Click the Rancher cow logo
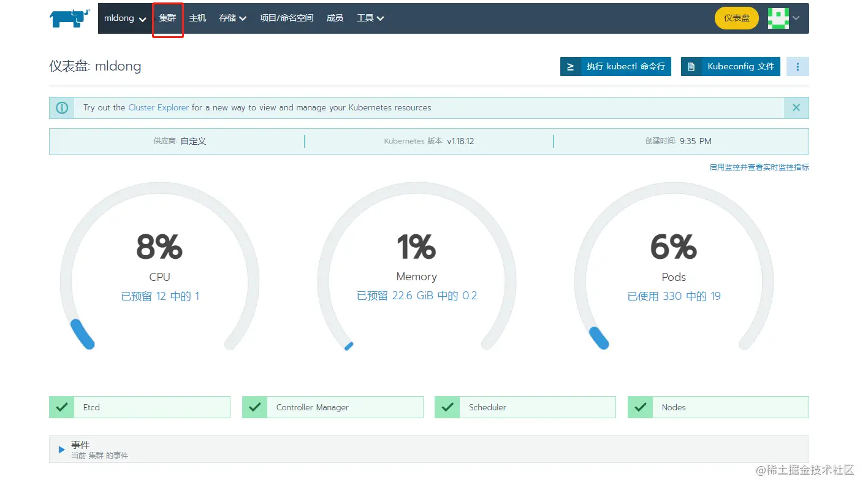The image size is (868, 490). [x=70, y=18]
